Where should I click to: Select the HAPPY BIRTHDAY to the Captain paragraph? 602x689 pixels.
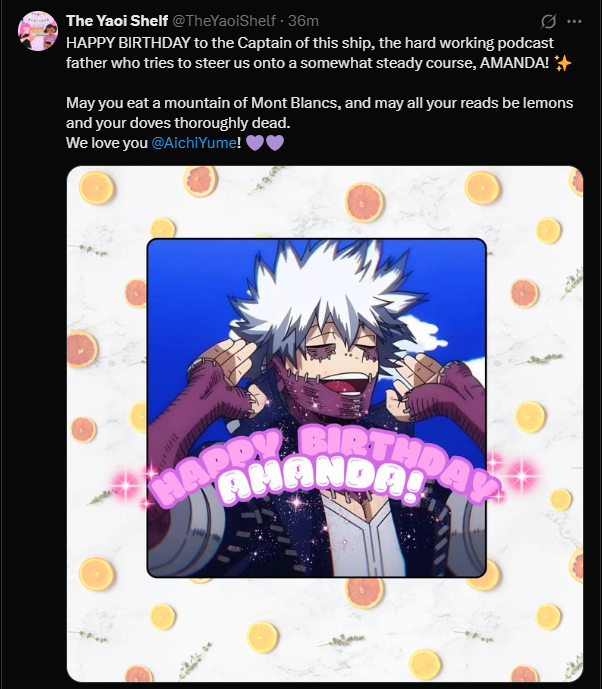[x=319, y=53]
